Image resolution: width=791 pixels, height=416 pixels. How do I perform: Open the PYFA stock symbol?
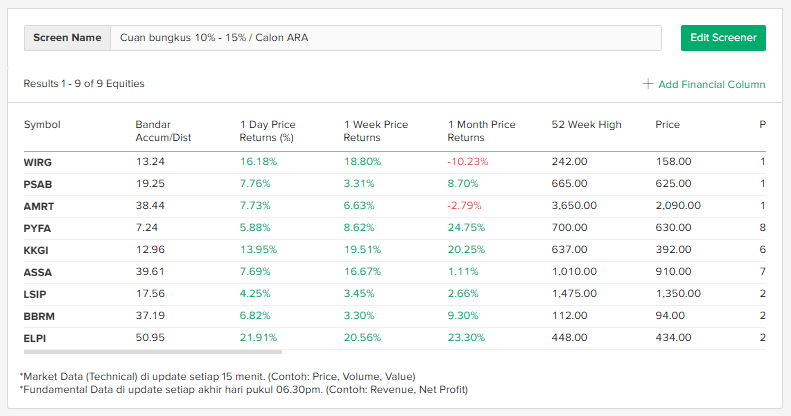(x=38, y=228)
